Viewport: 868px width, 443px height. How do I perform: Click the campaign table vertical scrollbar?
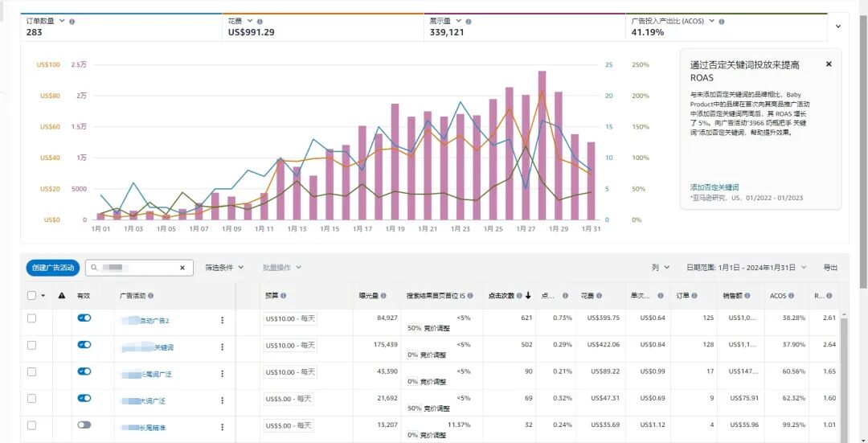tap(844, 381)
